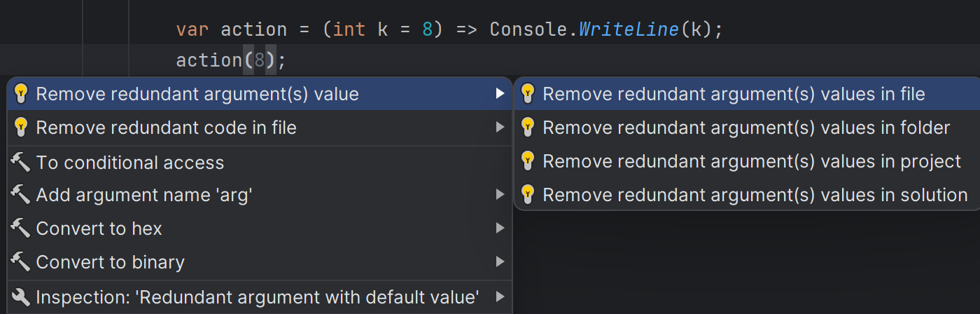This screenshot has height=314, width=980.
Task: Expand 'Convert to binary' submenu arrow
Action: [x=499, y=262]
